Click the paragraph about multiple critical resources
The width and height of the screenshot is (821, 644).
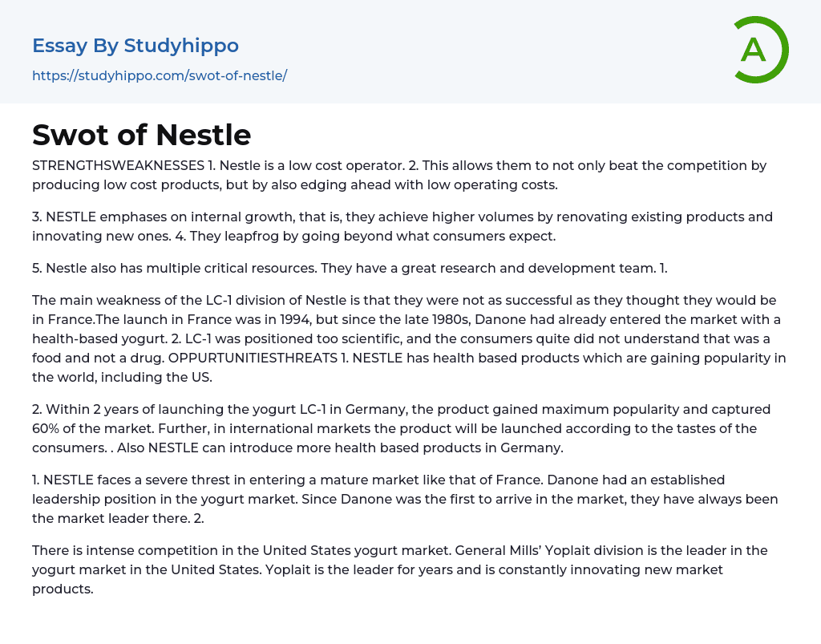tap(350, 268)
